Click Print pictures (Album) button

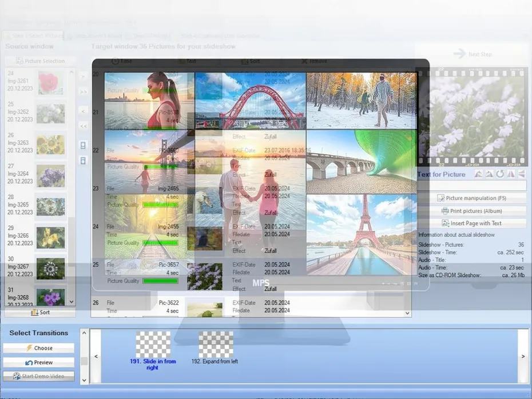pos(471,211)
